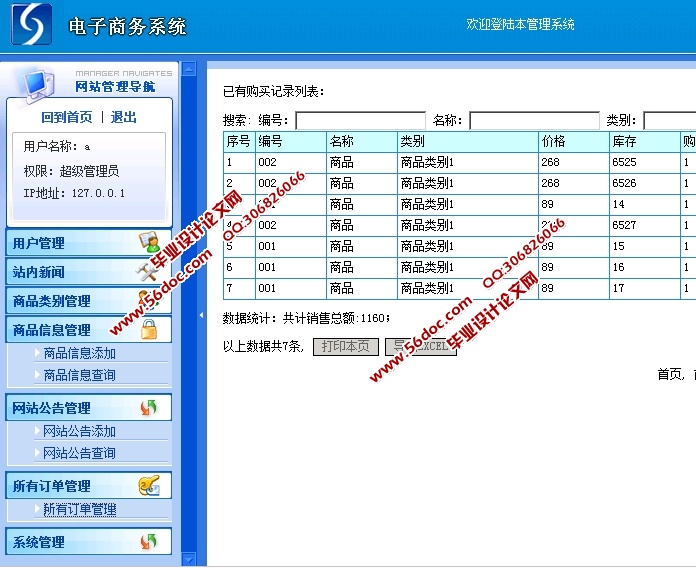The height and width of the screenshot is (568, 696).
Task: Click the 退出 logout link
Action: coord(124,117)
